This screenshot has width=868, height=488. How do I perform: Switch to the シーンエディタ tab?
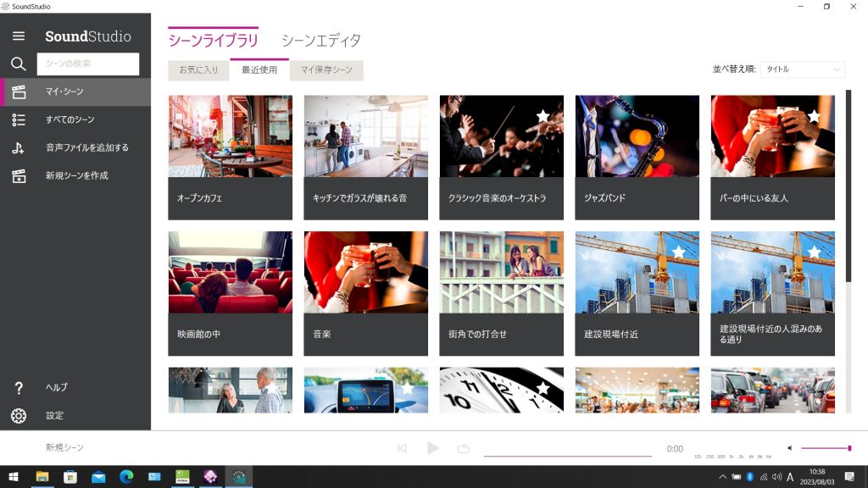[x=321, y=40]
